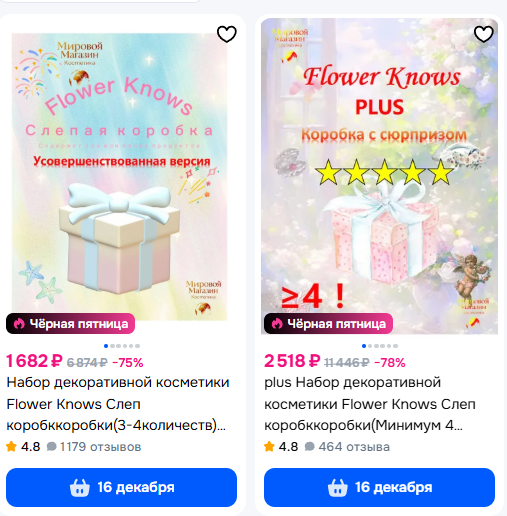Select the second image dot on the left card
507x516 pixels.
112,346
